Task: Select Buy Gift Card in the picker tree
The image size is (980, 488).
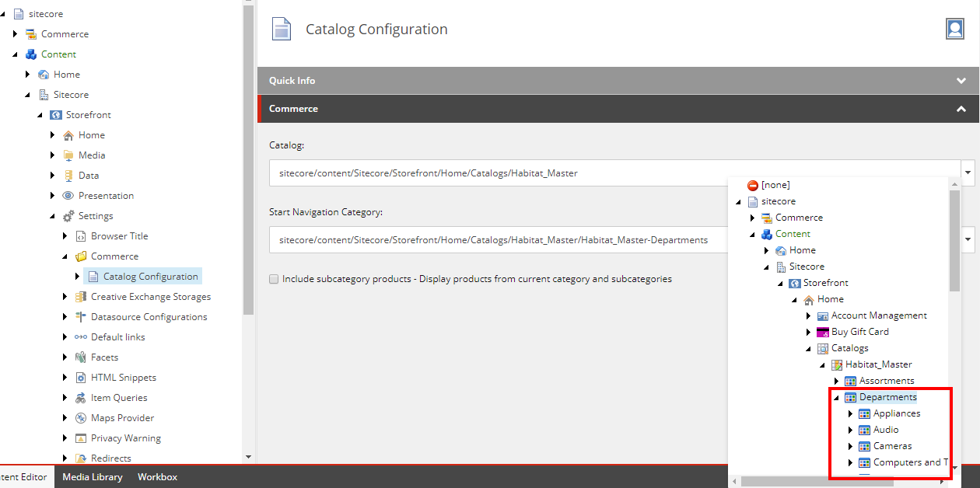Action: (860, 331)
